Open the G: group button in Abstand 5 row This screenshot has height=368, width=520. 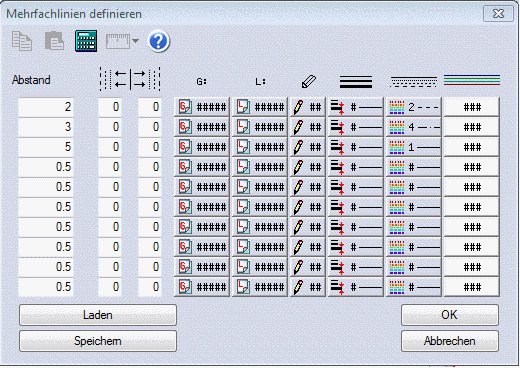point(202,147)
